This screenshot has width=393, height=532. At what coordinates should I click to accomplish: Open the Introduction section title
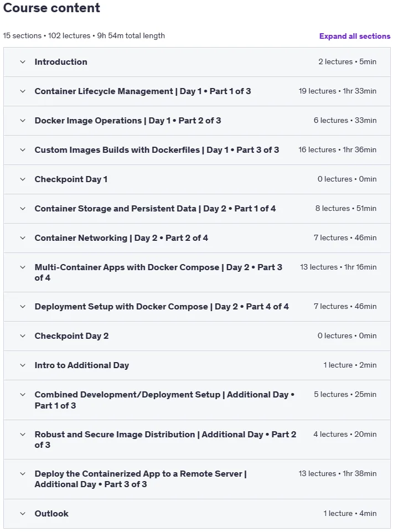coord(61,62)
